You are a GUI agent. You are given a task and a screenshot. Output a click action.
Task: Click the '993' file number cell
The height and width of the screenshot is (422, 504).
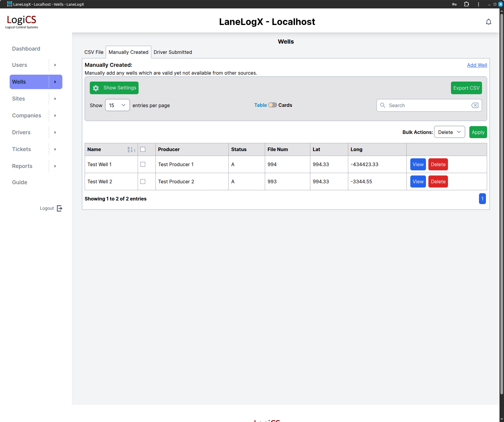[287, 182]
